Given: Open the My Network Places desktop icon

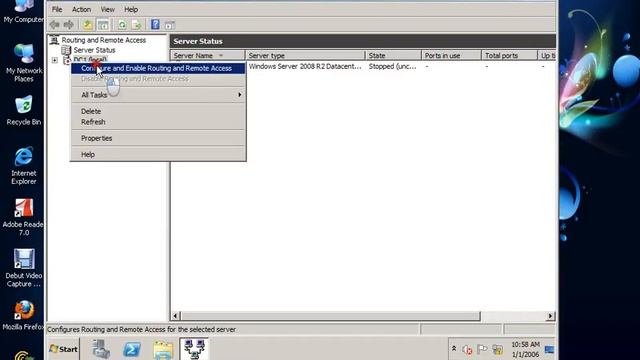Looking at the screenshot, I should [x=24, y=62].
